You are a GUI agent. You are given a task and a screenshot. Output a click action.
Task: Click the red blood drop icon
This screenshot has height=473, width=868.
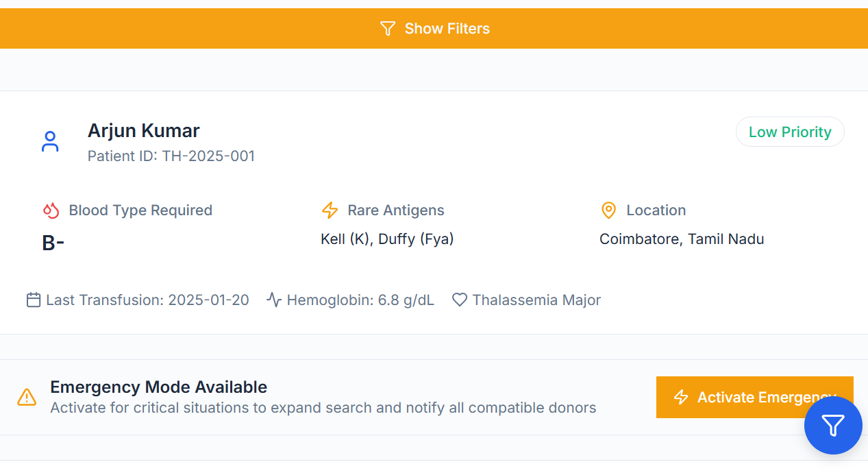click(x=51, y=210)
